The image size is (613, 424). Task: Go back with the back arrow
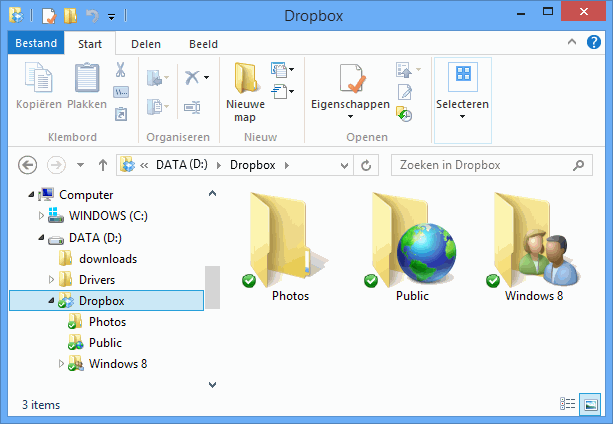tap(27, 165)
